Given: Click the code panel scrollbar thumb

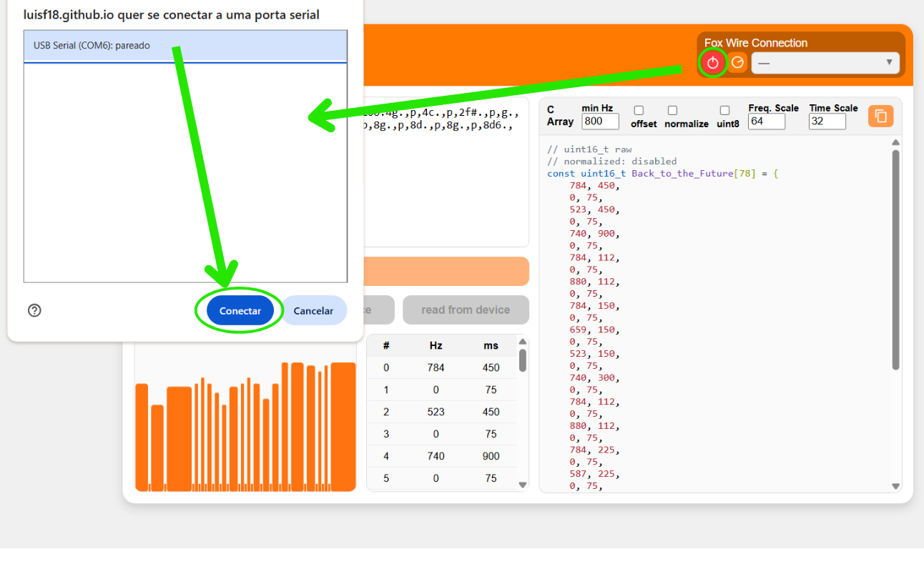Looking at the screenshot, I should [895, 259].
